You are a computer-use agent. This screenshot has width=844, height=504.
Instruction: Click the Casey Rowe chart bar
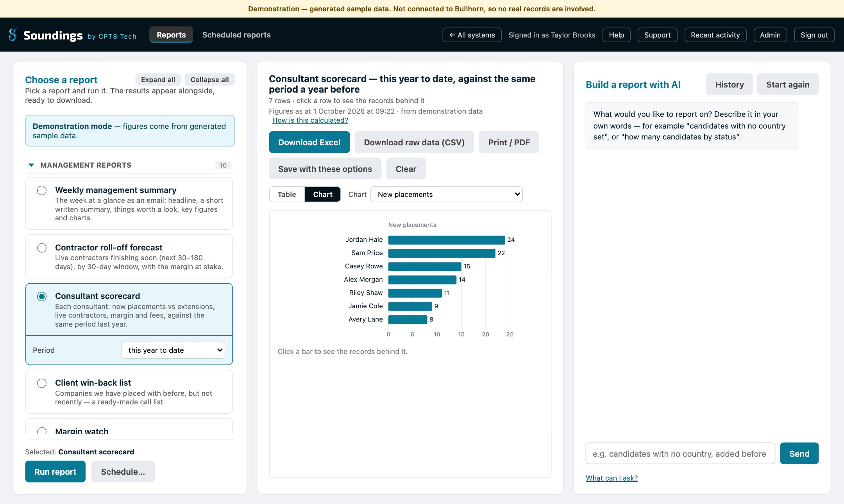pos(425,266)
